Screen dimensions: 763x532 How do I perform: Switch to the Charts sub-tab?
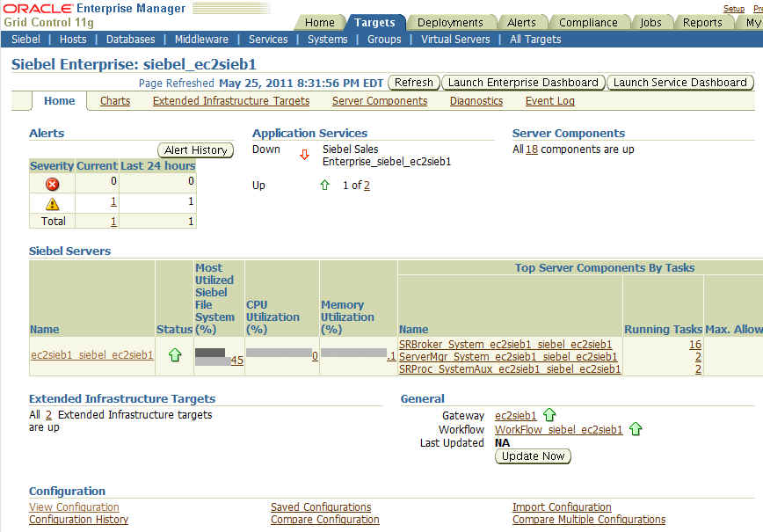(115, 101)
